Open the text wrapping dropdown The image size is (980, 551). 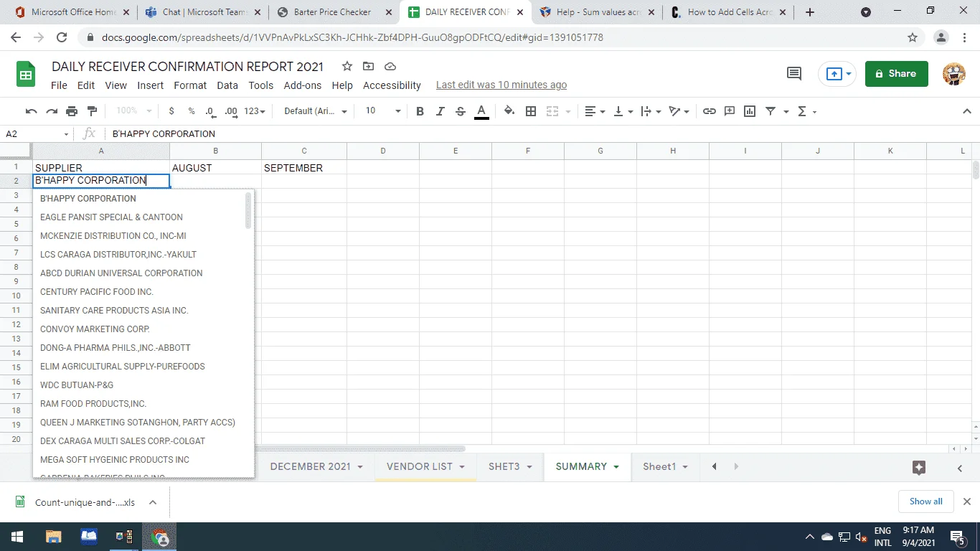[651, 111]
